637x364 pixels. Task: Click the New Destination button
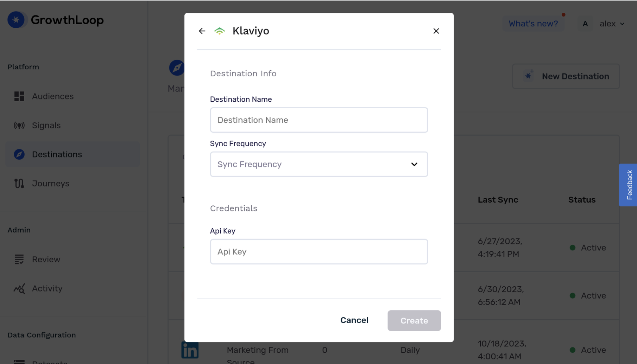(566, 76)
